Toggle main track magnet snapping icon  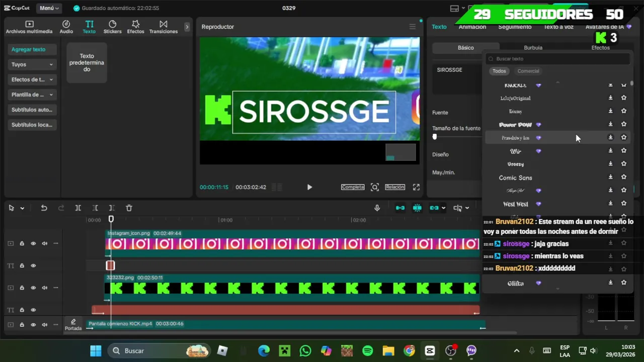pyautogui.click(x=400, y=208)
